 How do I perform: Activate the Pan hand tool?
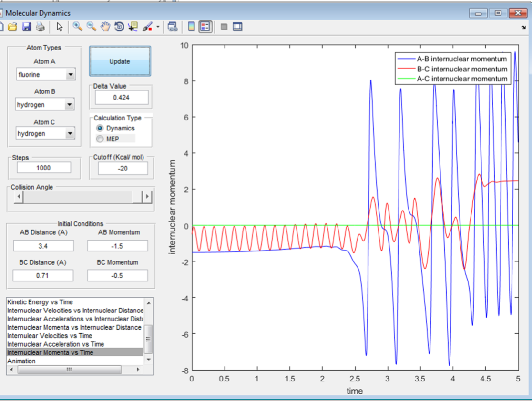click(105, 27)
